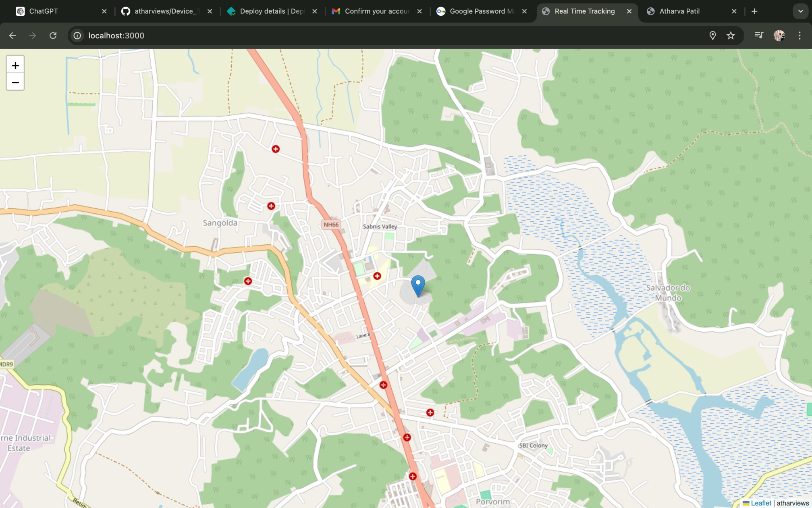View site information icon
This screenshot has width=812, height=508.
point(77,35)
